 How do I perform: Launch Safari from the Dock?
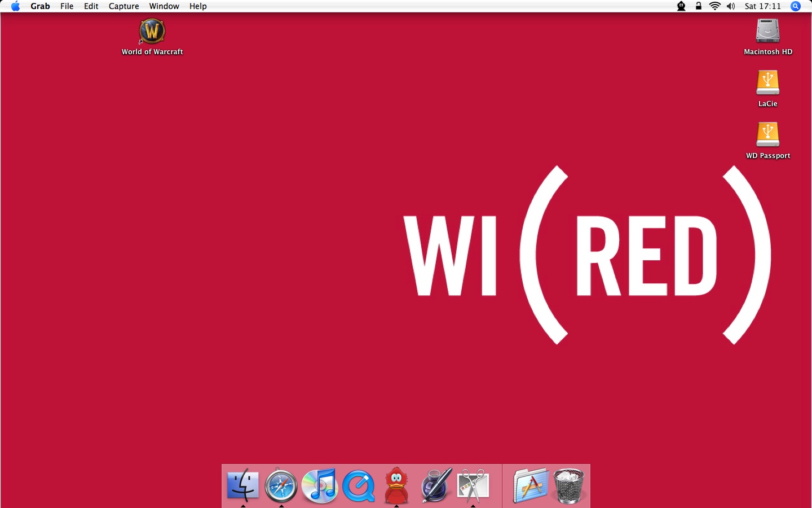click(x=281, y=485)
